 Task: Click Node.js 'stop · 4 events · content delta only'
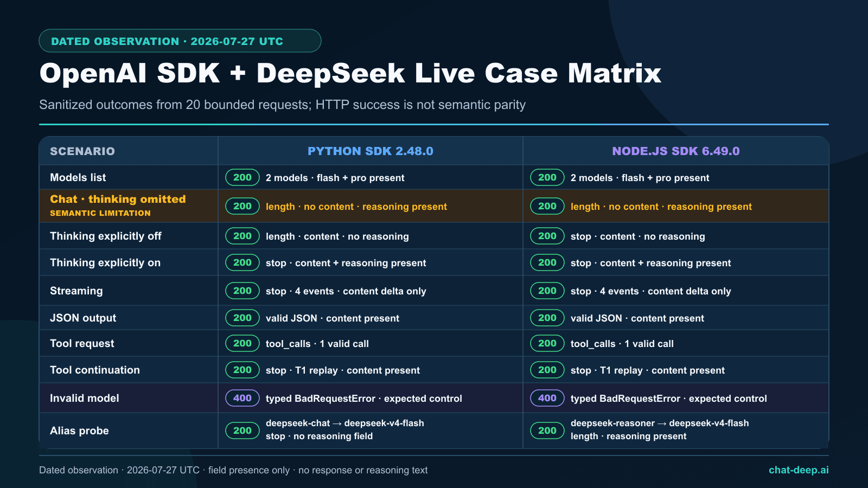click(x=651, y=291)
